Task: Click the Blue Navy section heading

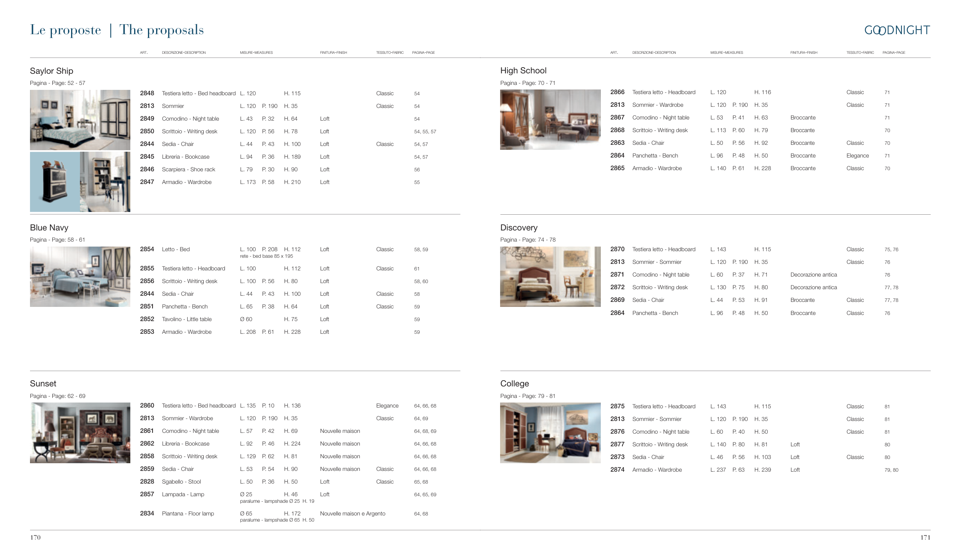Action: point(49,228)
